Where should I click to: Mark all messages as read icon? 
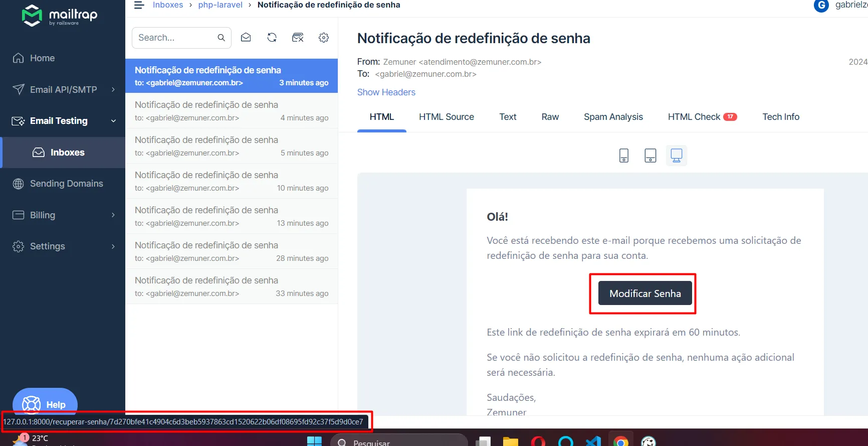tap(246, 38)
